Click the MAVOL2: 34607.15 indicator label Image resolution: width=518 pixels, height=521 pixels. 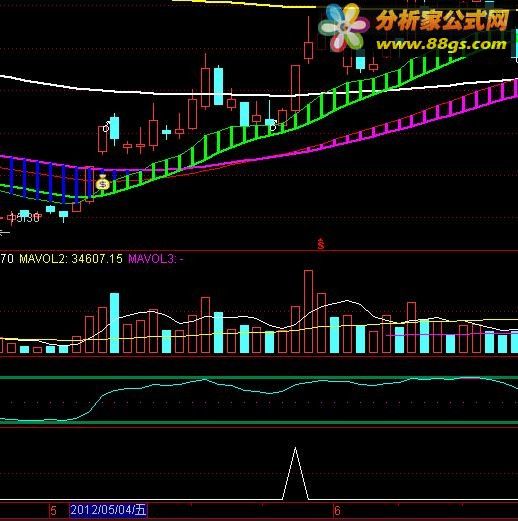pos(71,259)
